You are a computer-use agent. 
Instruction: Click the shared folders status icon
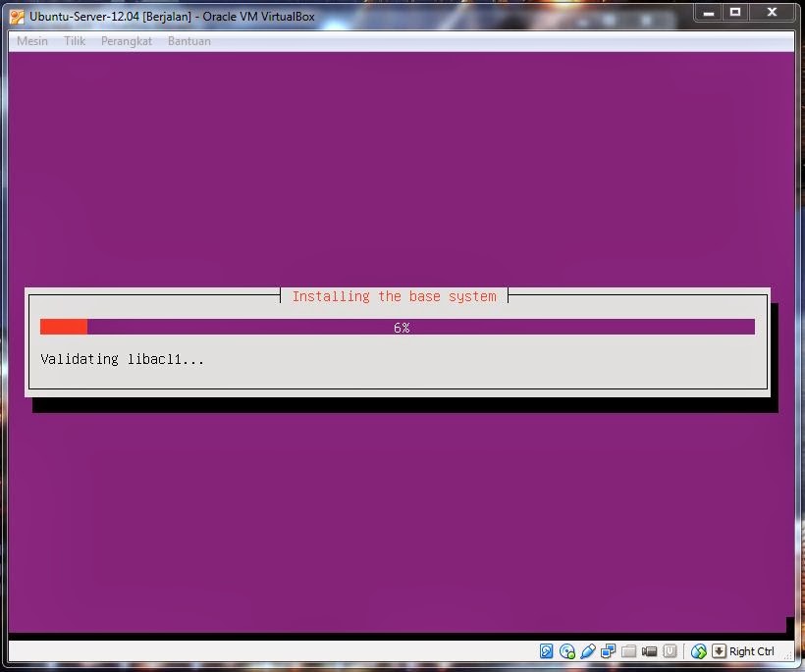(629, 651)
